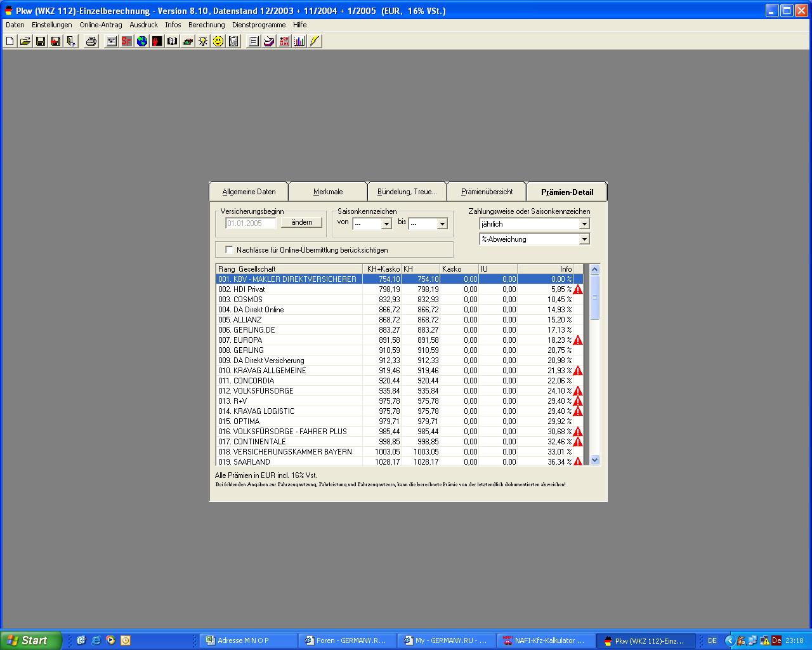Click the warning triangle in HDI Privat row
Image resolution: width=812 pixels, height=650 pixels.
coord(578,289)
